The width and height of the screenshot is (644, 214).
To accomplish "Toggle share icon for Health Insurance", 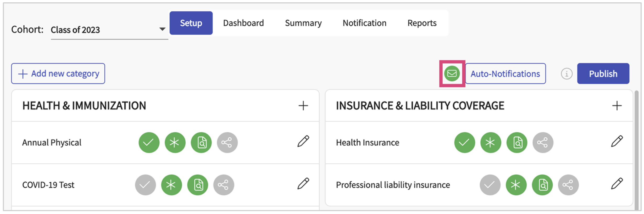I will tap(543, 143).
